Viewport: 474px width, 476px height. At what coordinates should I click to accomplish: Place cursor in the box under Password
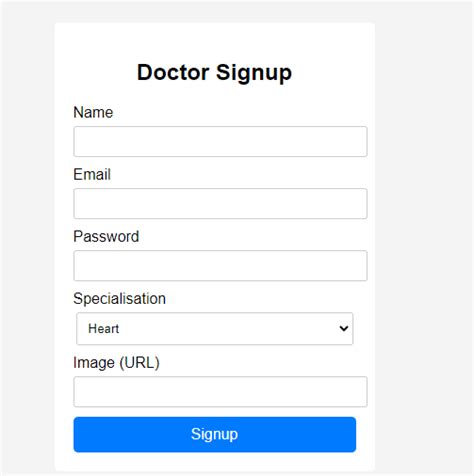point(220,265)
